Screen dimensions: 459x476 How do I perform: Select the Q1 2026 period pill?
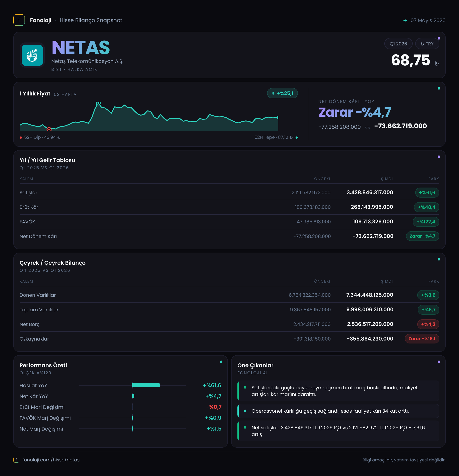tap(398, 44)
